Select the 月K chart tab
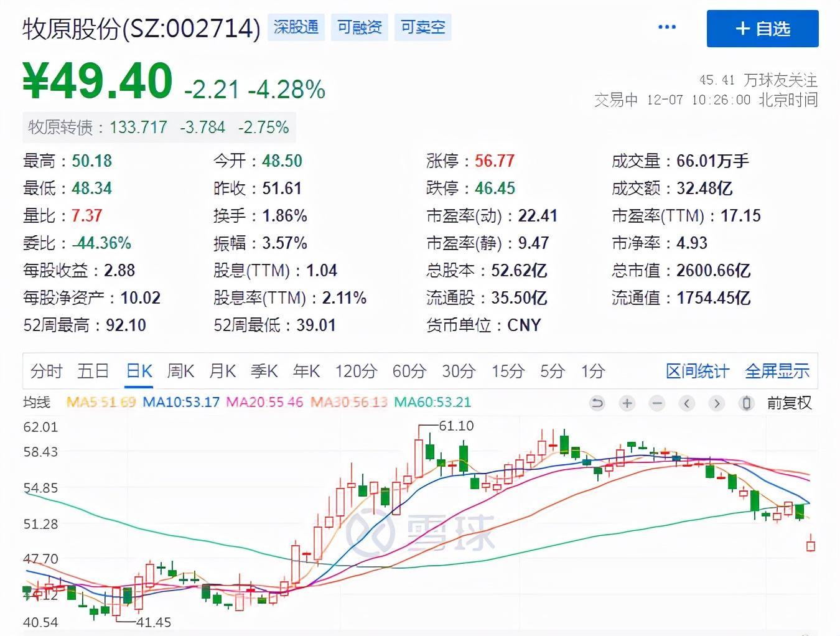This screenshot has height=636, width=840. point(223,372)
